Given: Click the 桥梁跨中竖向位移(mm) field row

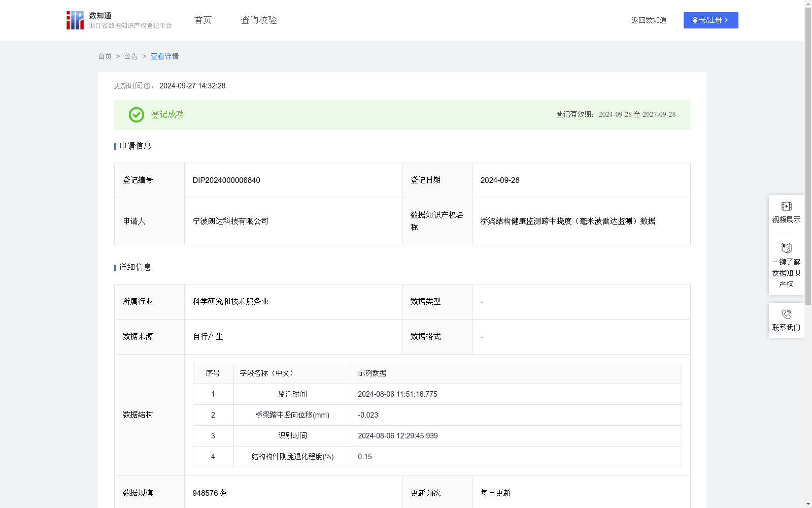Looking at the screenshot, I should tap(293, 415).
